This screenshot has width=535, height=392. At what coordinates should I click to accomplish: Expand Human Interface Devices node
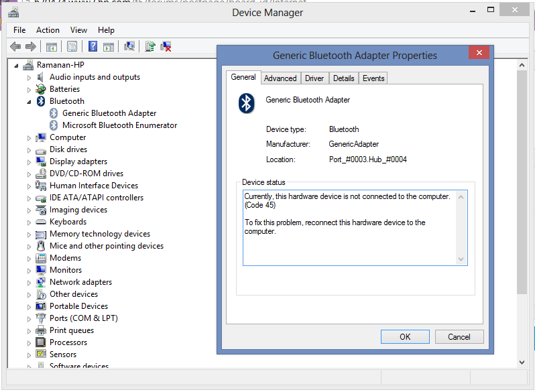pos(29,186)
